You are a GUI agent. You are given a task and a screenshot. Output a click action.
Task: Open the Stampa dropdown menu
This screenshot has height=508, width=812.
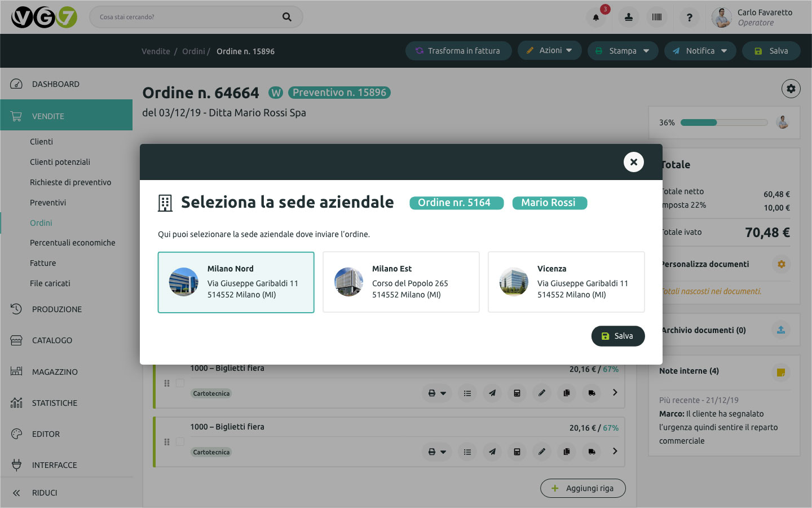pyautogui.click(x=623, y=51)
